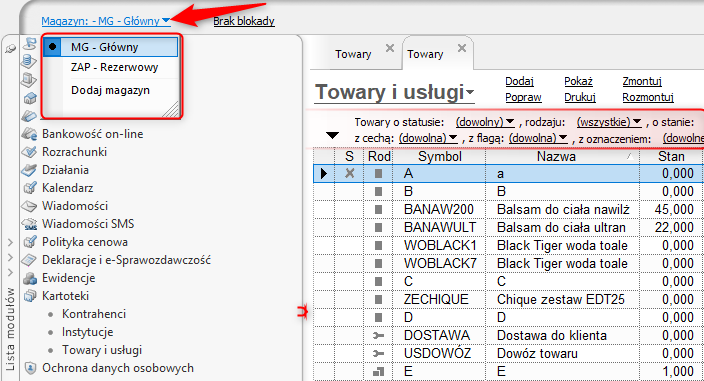Screen dimensions: 704x381
Task: Click the service wrench icon in USDOWÓZ row
Action: pyautogui.click(x=378, y=353)
